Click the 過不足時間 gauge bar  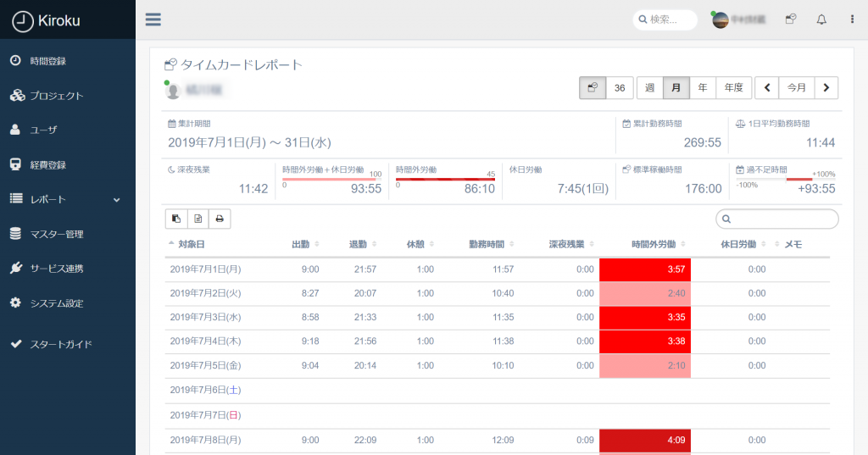point(786,180)
